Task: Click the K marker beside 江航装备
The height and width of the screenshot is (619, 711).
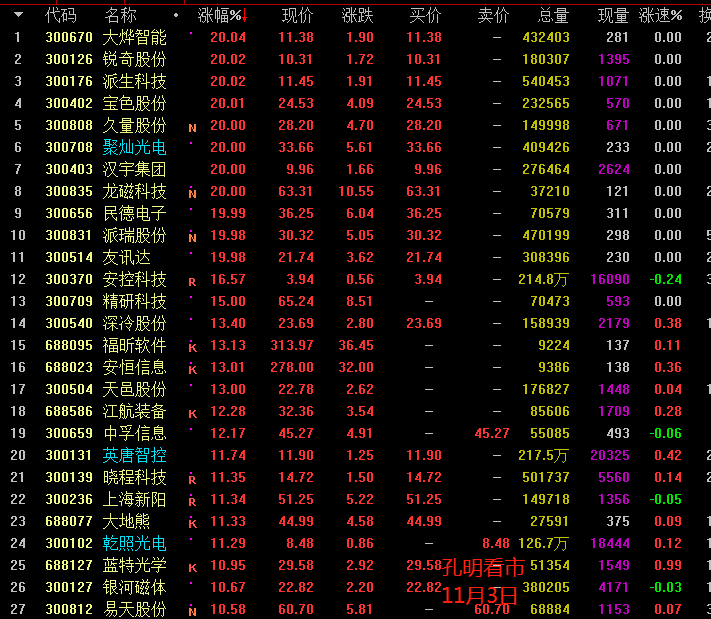Action: (x=192, y=414)
